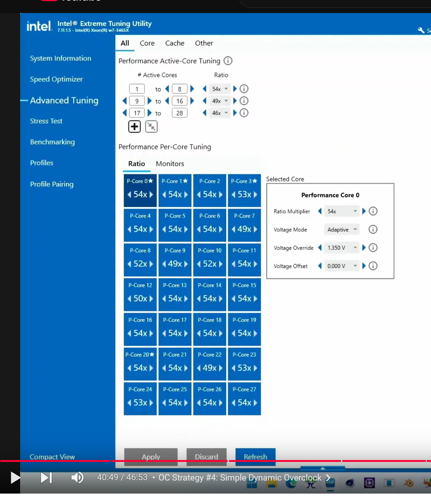Increase the 54x active-core ratio

point(235,89)
